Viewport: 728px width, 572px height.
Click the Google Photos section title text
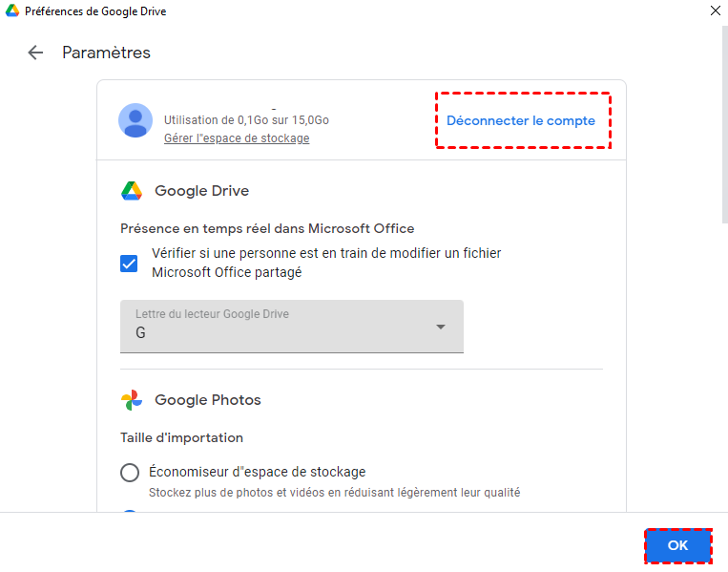[x=207, y=400]
